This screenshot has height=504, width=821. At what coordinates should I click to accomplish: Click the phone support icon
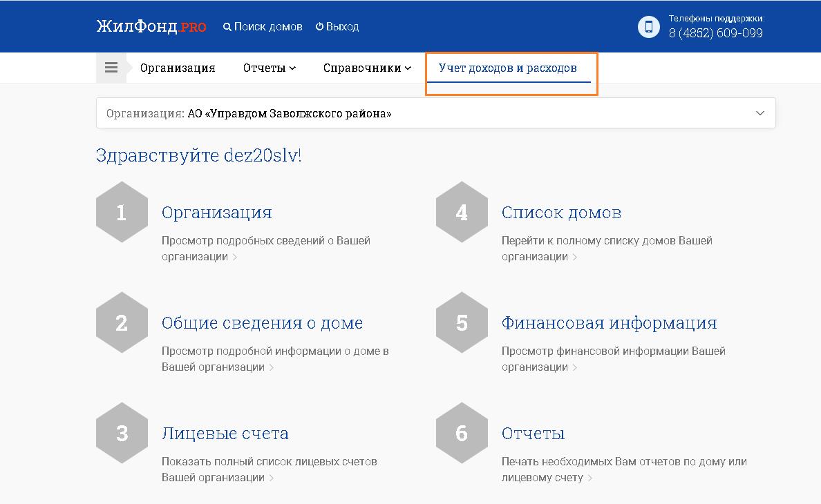(648, 27)
